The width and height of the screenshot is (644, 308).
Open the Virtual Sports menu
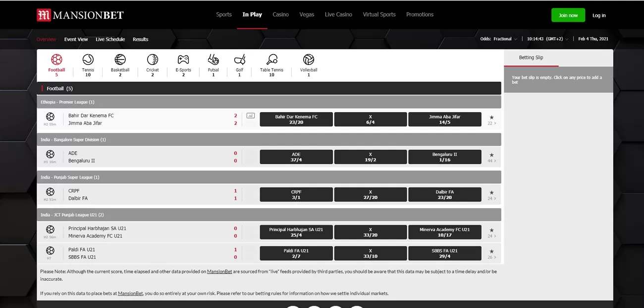tap(379, 14)
